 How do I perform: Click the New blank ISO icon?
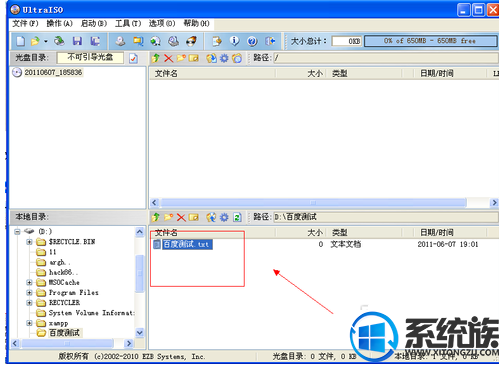21,41
